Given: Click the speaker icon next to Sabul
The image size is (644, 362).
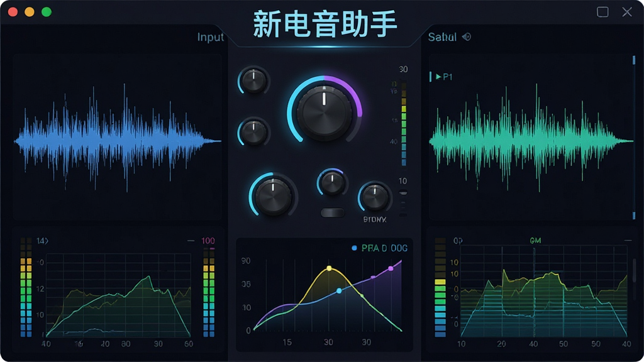Looking at the screenshot, I should click(466, 37).
